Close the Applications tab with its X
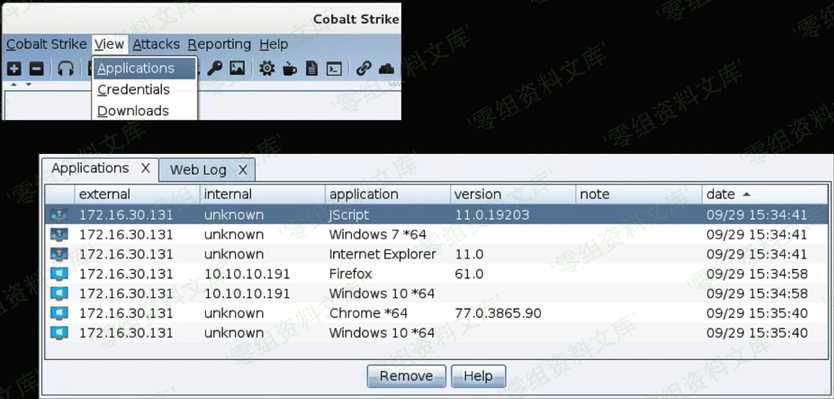Viewport: 834px width, 399px height. tap(146, 169)
